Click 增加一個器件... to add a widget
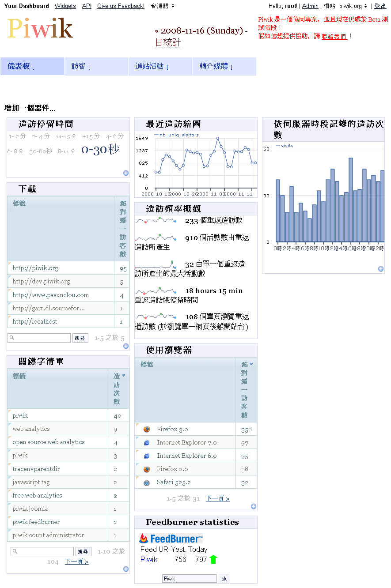391x588 pixels. [x=30, y=108]
